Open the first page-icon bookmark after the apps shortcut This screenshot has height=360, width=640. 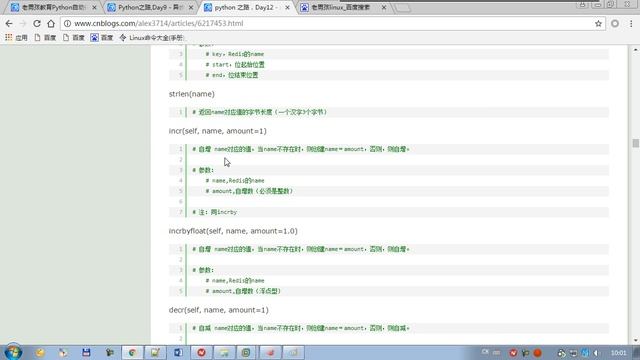[45, 38]
